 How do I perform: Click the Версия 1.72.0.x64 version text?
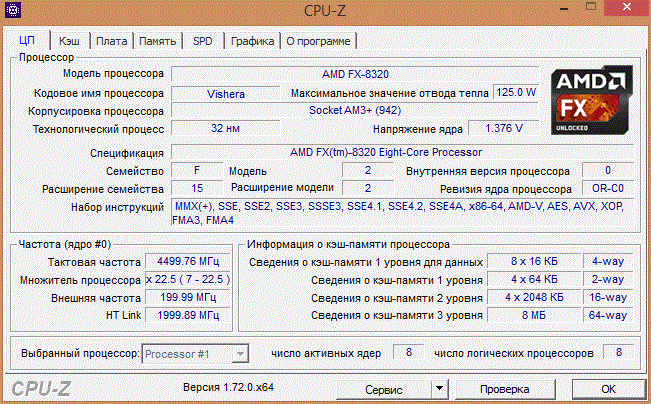click(228, 387)
